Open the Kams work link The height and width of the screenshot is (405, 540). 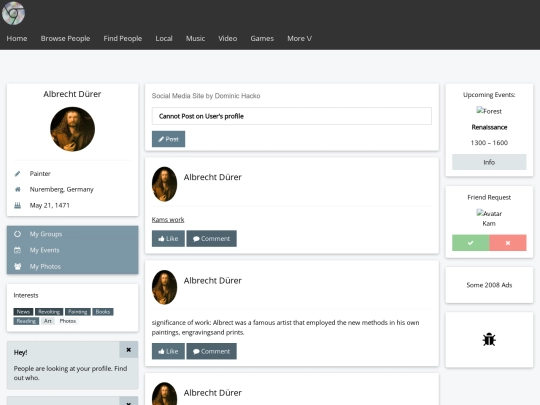(x=168, y=220)
